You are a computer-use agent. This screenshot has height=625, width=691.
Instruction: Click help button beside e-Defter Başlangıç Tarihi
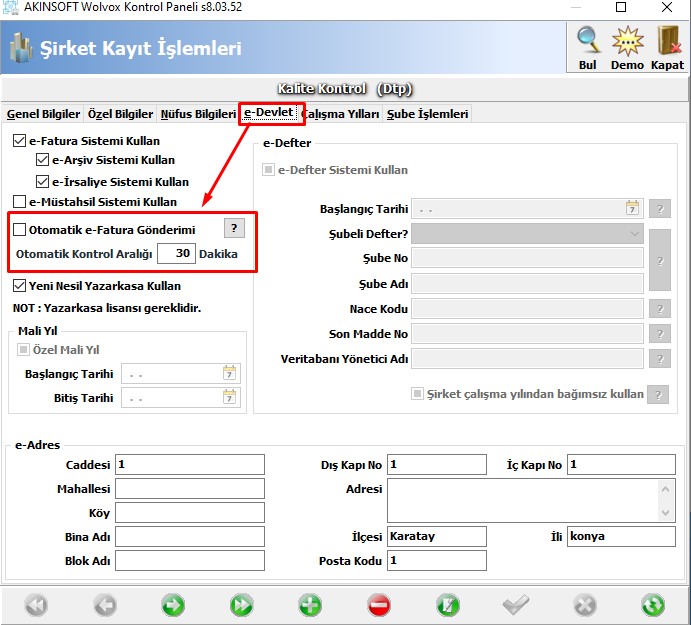point(660,209)
